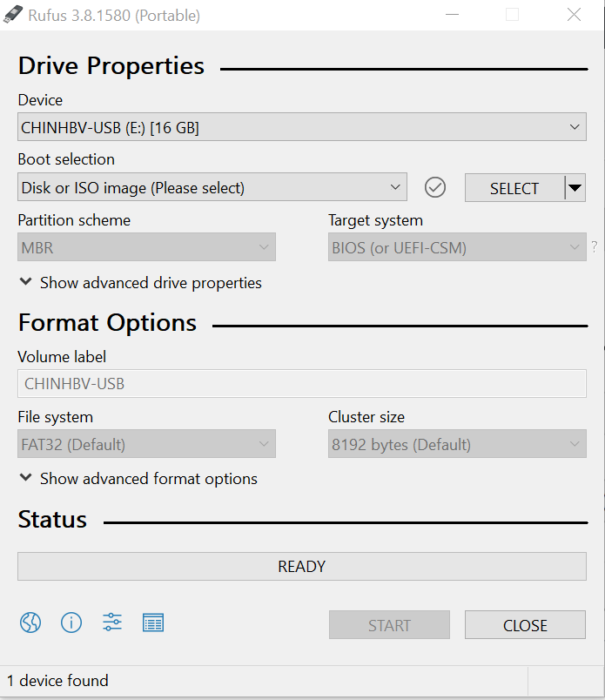The image size is (605, 700).
Task: Click the Rufus USB drive title icon
Action: pyautogui.click(x=15, y=15)
